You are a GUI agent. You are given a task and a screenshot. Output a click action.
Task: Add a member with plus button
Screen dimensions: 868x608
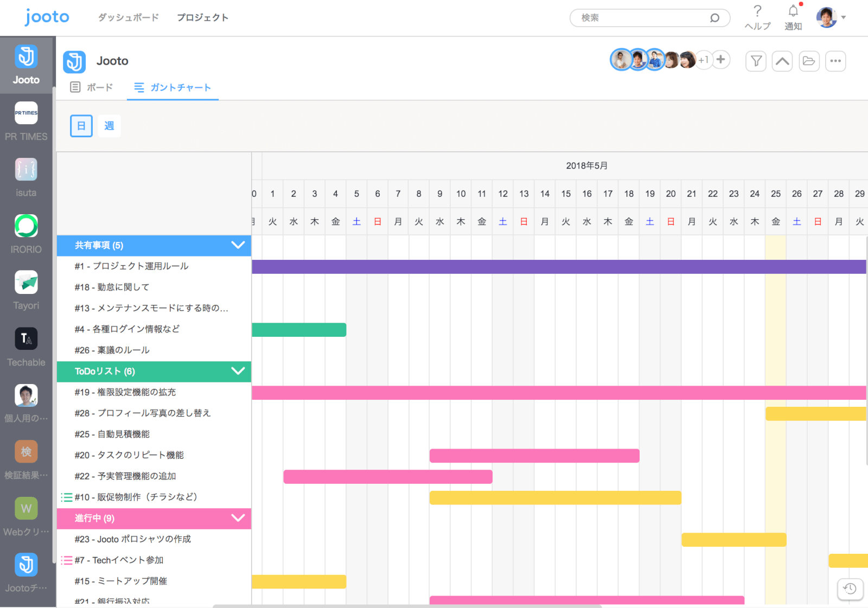click(720, 60)
